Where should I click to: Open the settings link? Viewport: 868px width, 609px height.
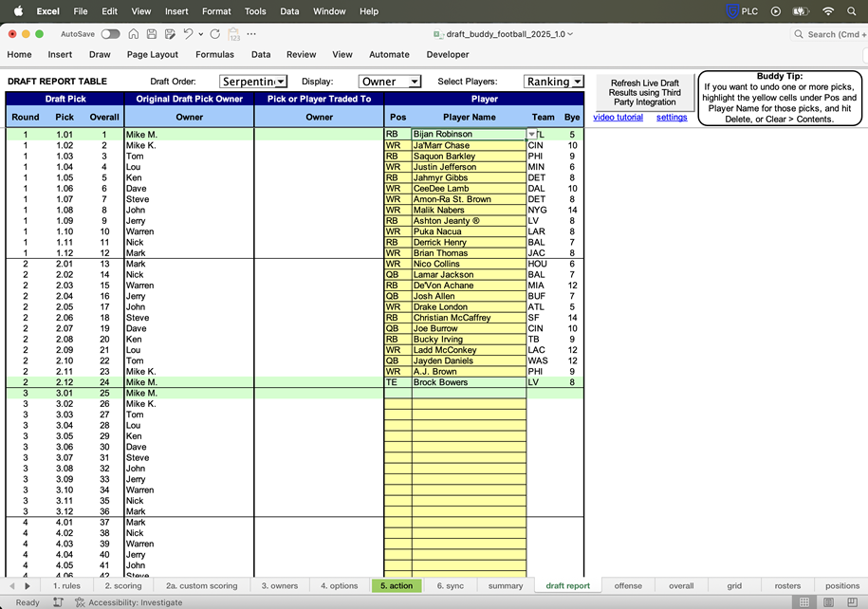click(672, 118)
